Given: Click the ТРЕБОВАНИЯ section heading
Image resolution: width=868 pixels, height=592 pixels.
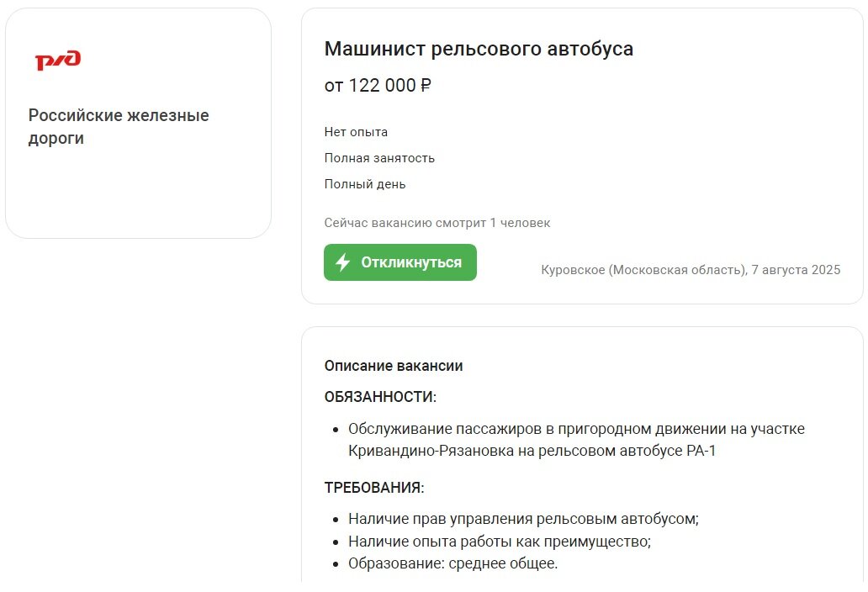Looking at the screenshot, I should [374, 488].
